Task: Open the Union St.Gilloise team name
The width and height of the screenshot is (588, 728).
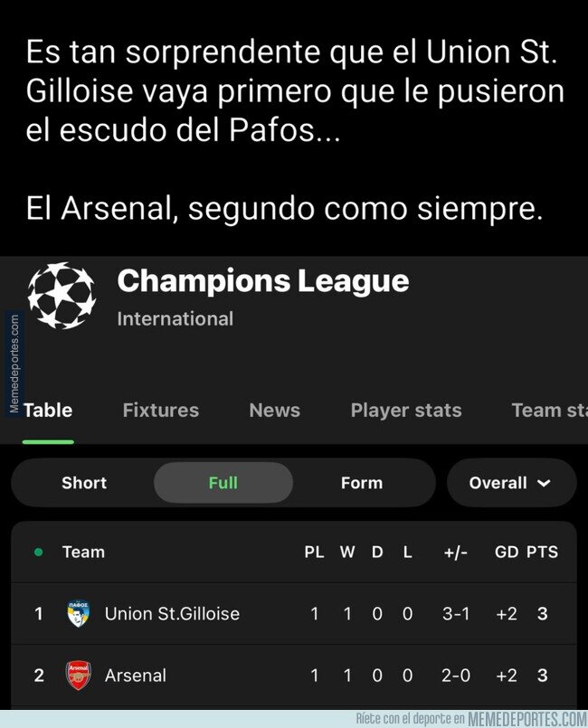Action: 172,614
